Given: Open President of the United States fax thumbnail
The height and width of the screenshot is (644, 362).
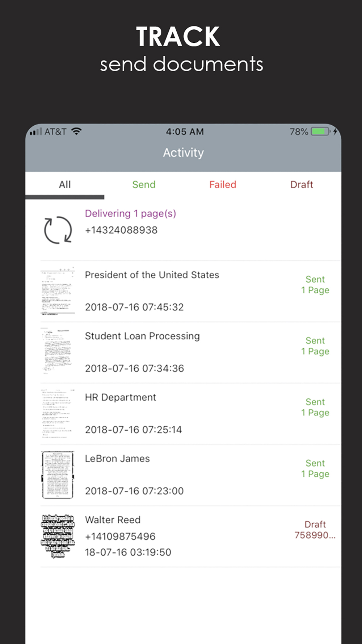Looking at the screenshot, I should click(x=58, y=291).
